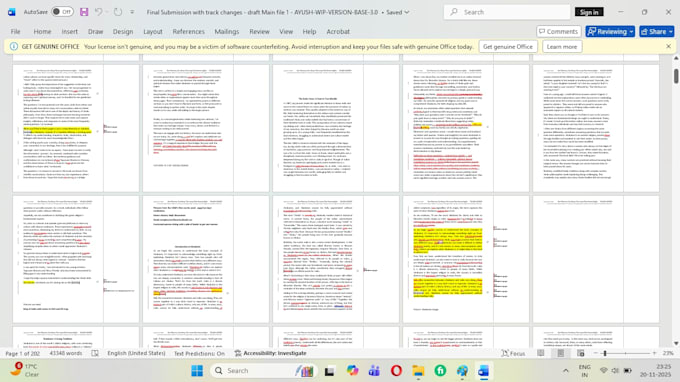Open the File menu
Image resolution: width=680 pixels, height=382 pixels.
[15, 32]
